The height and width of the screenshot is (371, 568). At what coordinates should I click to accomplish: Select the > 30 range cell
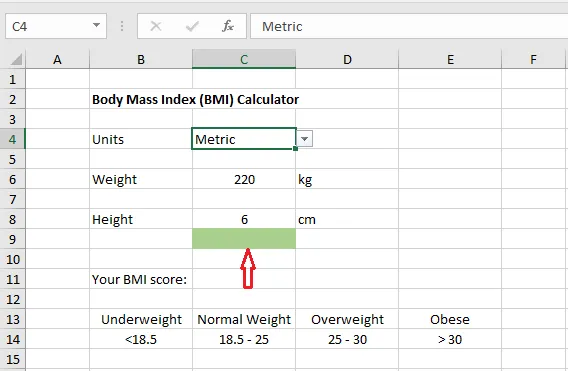click(450, 339)
